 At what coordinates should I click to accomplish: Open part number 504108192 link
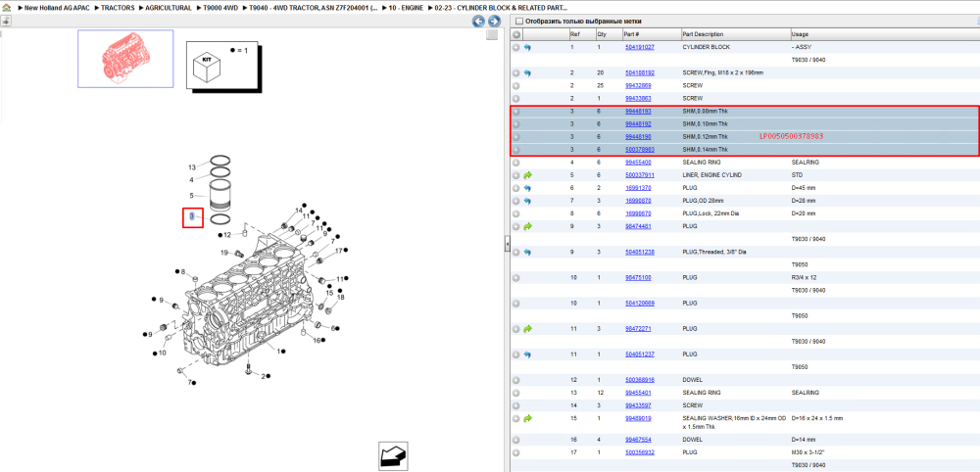[639, 73]
